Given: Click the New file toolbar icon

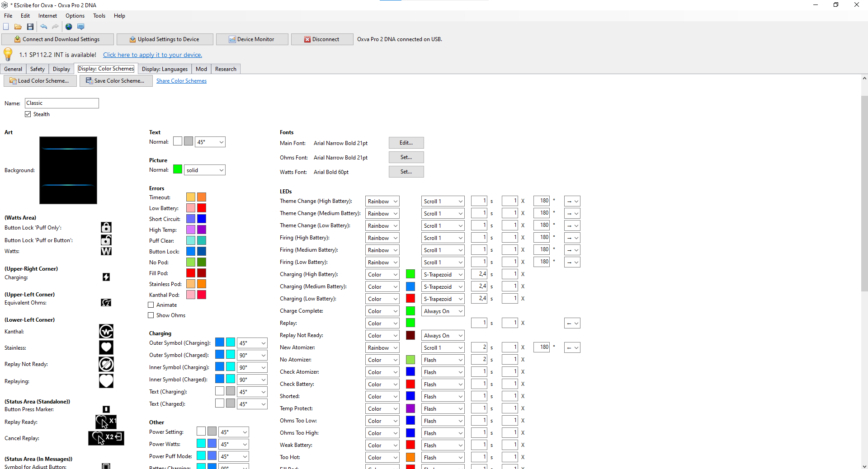Looking at the screenshot, I should point(6,27).
